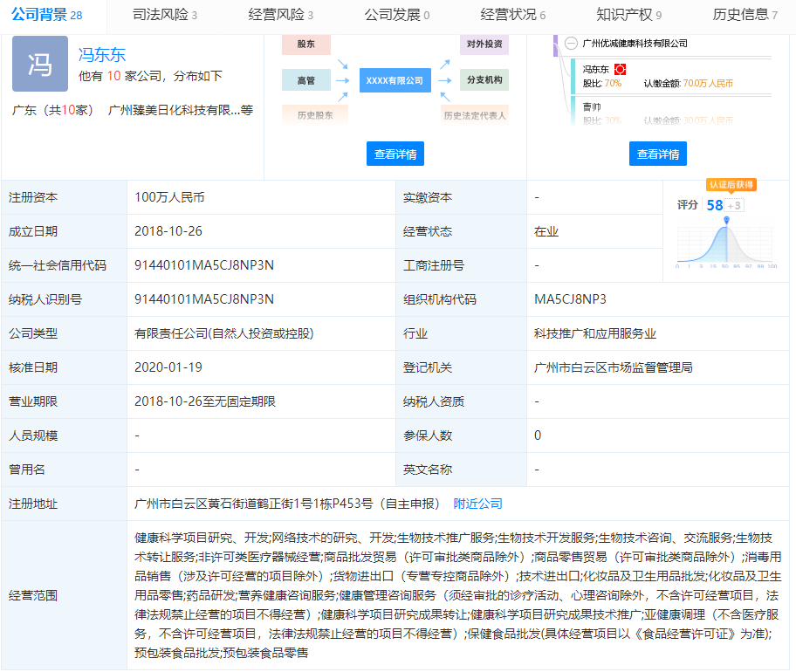Click the red badge beside 冯东东 shareholder

(x=620, y=69)
